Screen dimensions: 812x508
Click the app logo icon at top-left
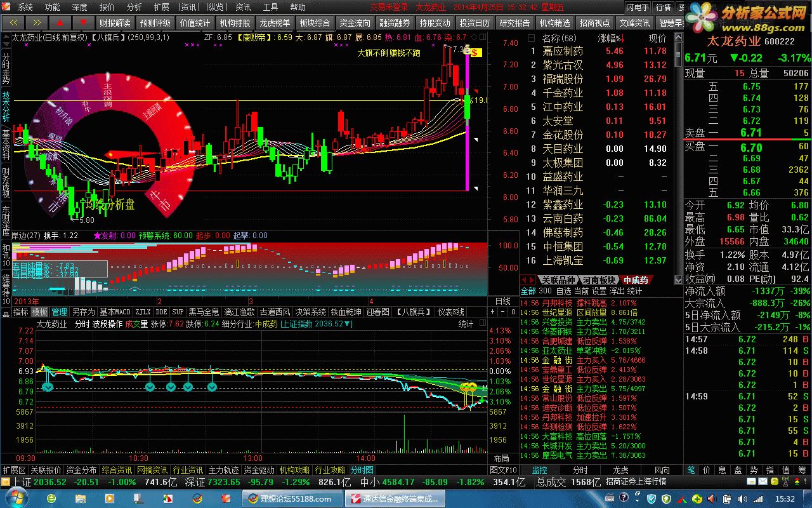6,7
